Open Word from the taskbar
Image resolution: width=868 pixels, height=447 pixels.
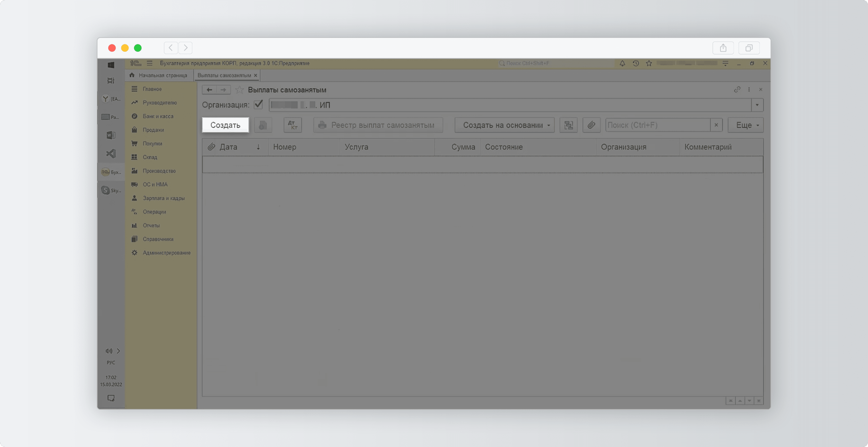[111, 135]
